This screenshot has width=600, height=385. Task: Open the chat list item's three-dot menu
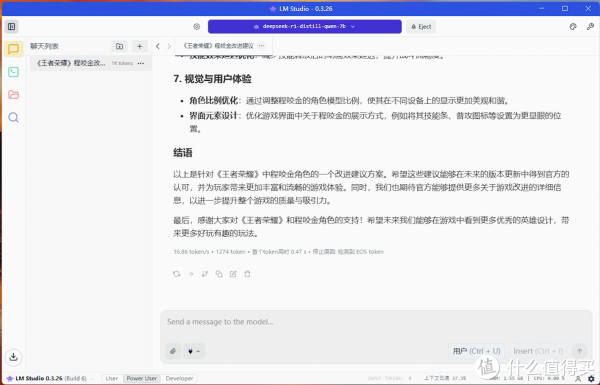141,63
